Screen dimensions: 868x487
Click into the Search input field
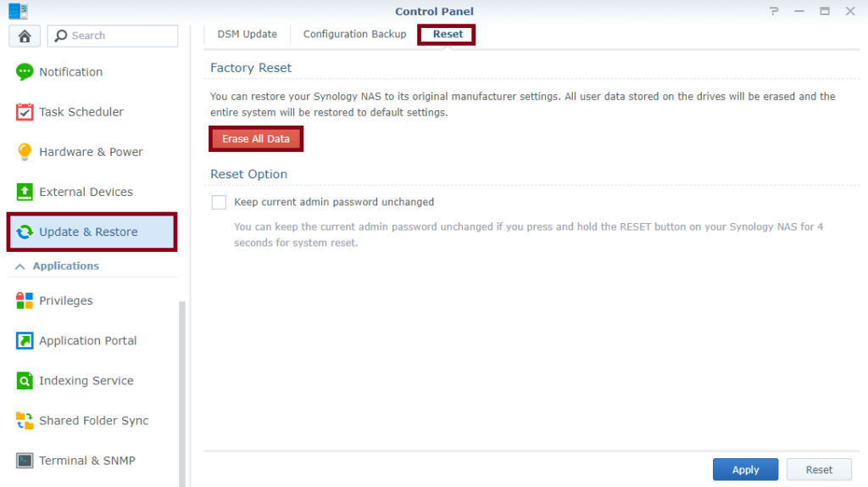coord(113,36)
